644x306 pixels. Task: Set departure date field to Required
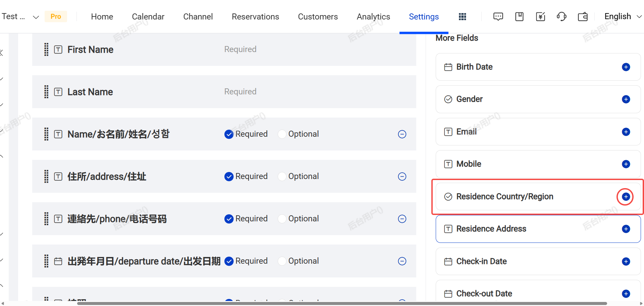pyautogui.click(x=229, y=261)
